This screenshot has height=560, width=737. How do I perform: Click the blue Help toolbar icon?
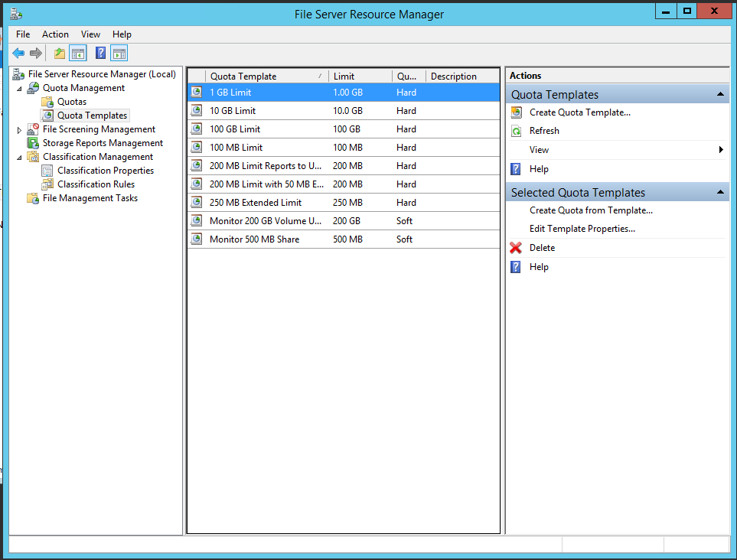100,53
